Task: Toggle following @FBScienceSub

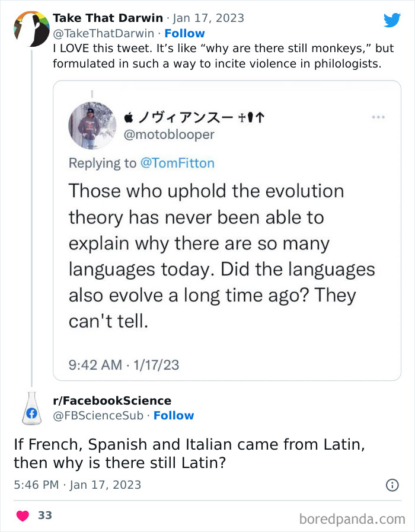Action: [174, 415]
